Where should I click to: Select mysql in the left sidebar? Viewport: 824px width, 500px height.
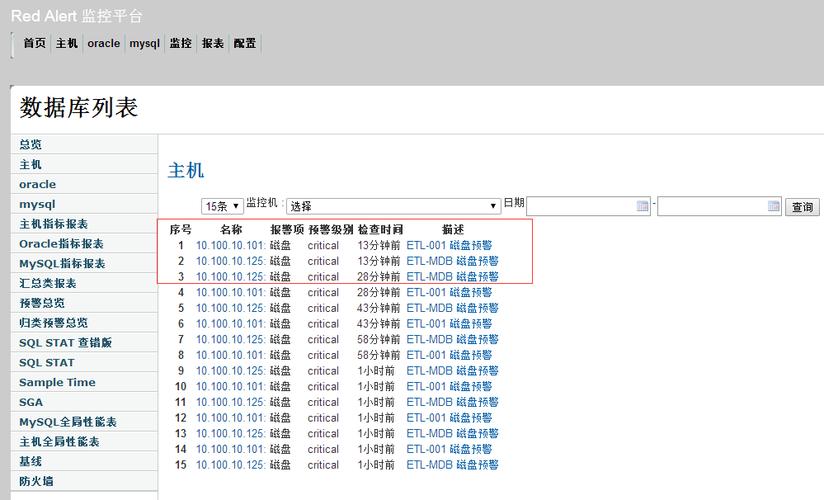[x=84, y=204]
